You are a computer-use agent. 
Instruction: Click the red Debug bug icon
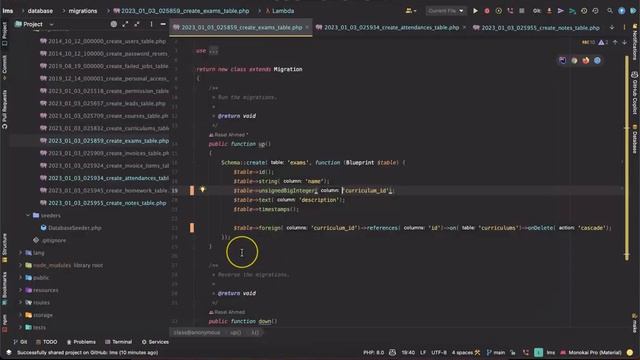pos(487,11)
